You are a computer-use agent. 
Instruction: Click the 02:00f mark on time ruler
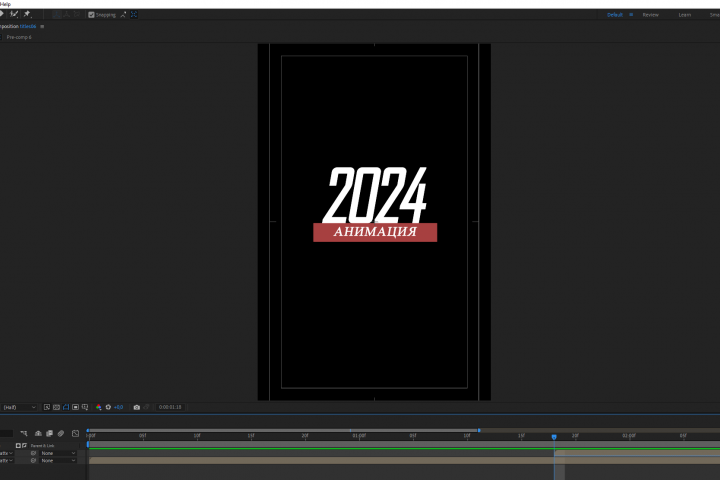629,436
